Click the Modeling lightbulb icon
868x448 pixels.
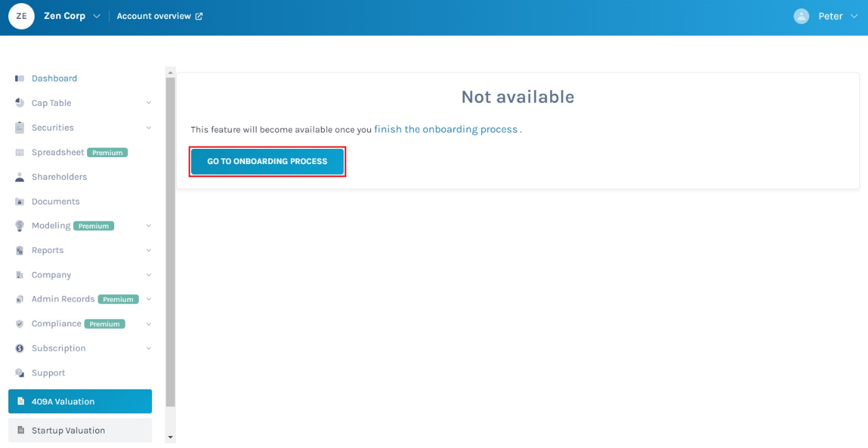tap(20, 226)
